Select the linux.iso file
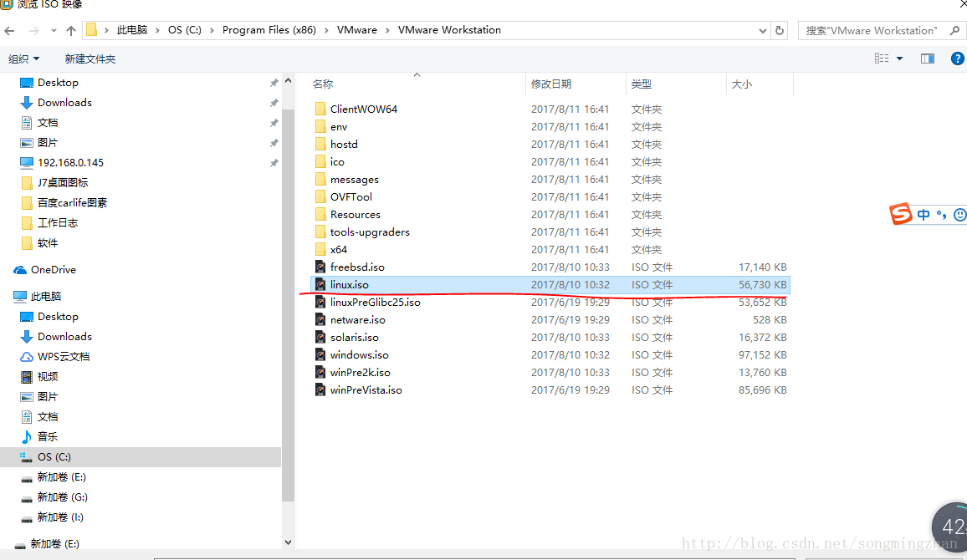The height and width of the screenshot is (560, 967). [x=550, y=285]
